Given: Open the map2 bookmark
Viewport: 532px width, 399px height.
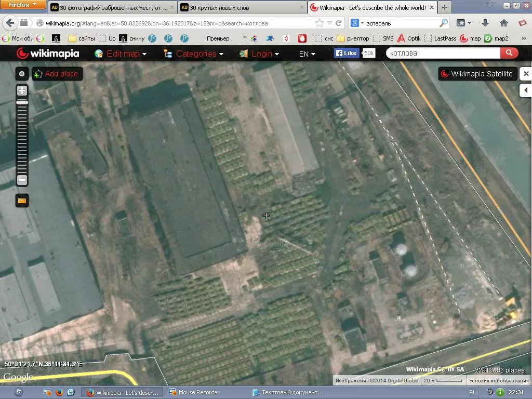Looking at the screenshot, I should point(496,38).
